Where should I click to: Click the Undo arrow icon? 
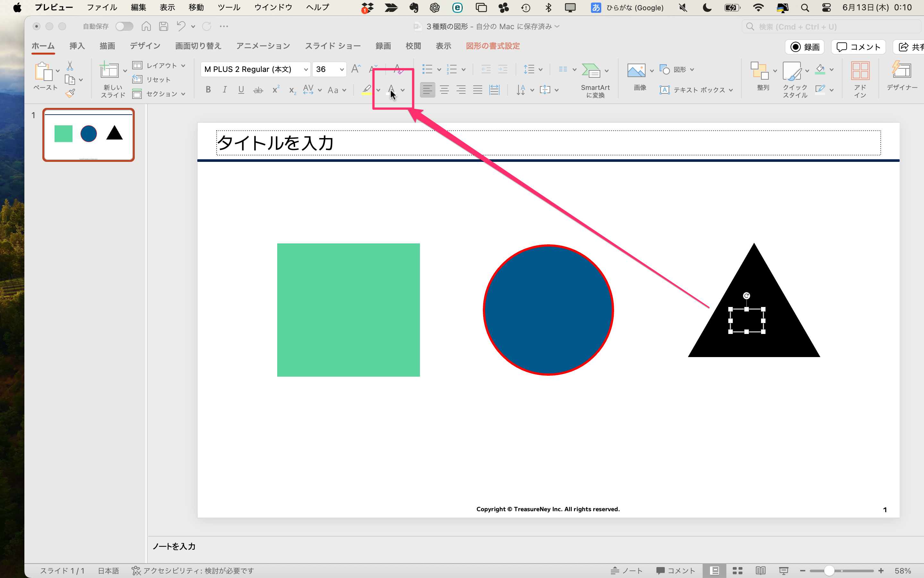(181, 26)
